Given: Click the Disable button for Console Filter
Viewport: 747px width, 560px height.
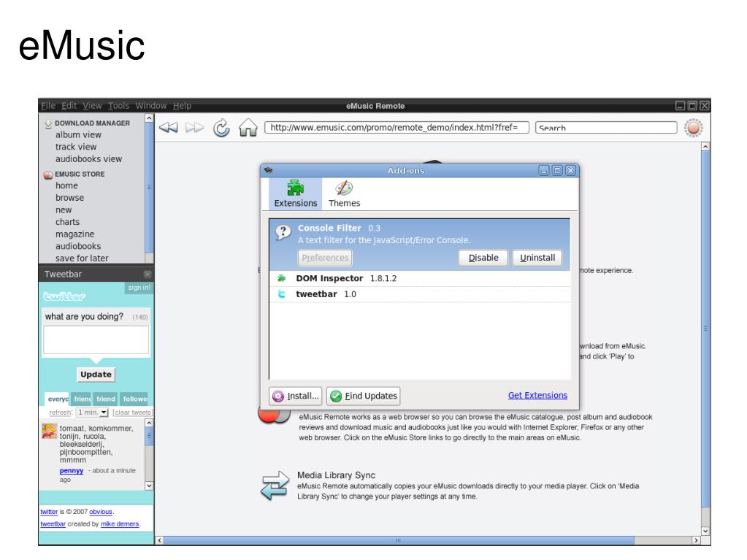Looking at the screenshot, I should pos(483,258).
